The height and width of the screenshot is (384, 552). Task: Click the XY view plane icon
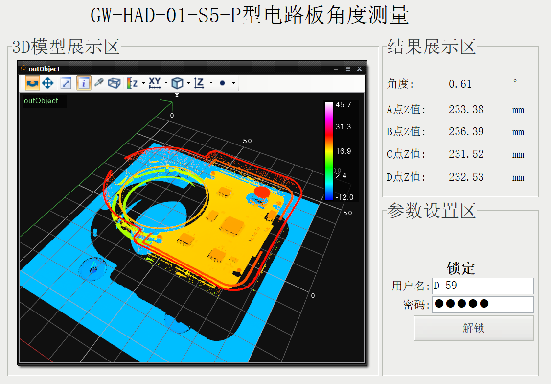point(155,83)
